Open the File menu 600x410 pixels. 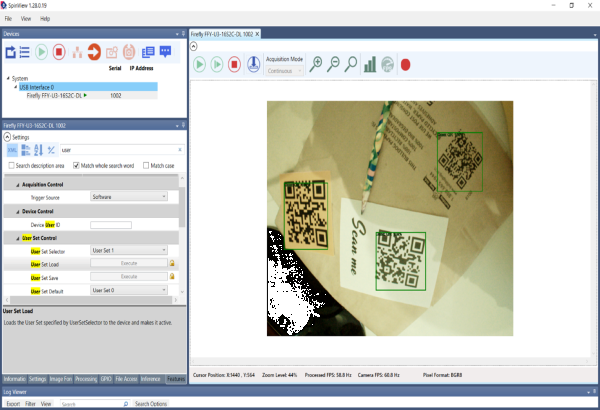pos(8,18)
